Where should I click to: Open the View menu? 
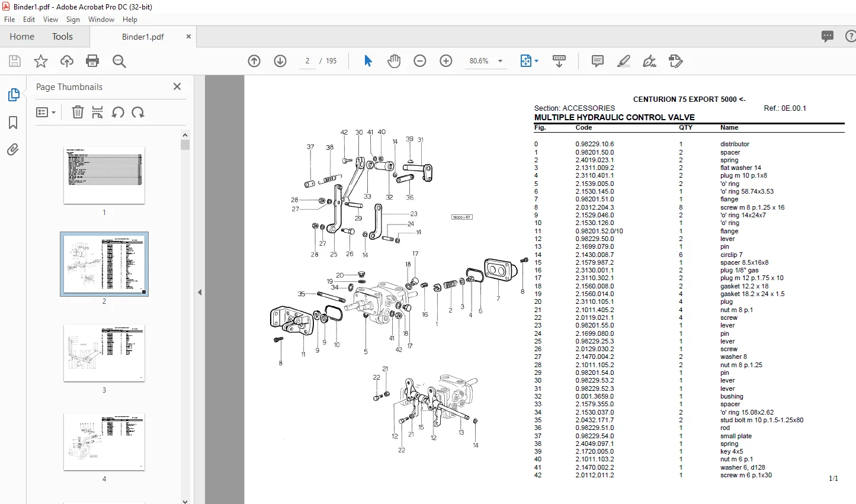click(x=51, y=20)
